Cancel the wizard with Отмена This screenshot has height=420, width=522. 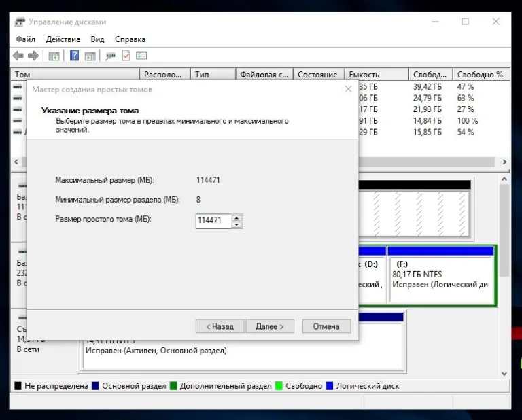[x=326, y=326]
